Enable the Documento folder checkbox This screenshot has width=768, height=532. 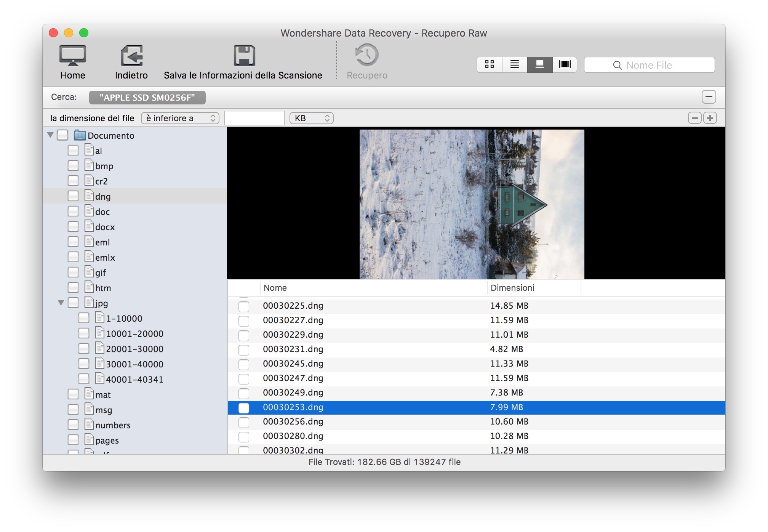click(x=62, y=135)
